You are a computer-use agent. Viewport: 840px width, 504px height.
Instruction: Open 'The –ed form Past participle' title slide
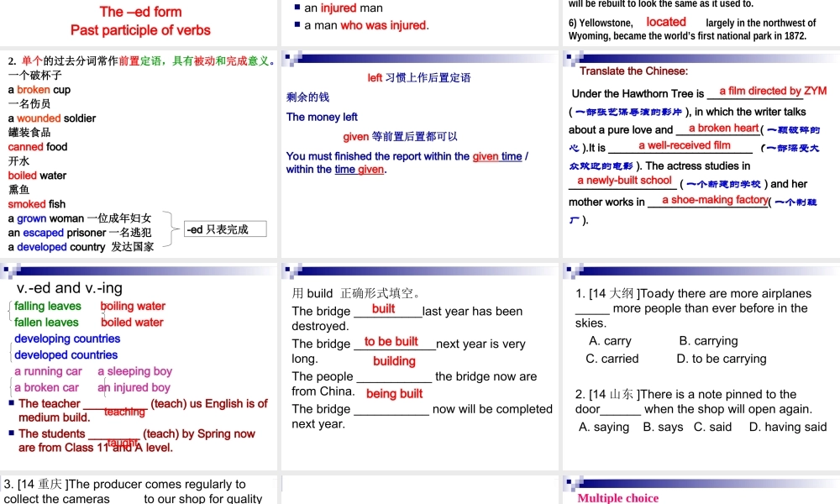click(139, 23)
